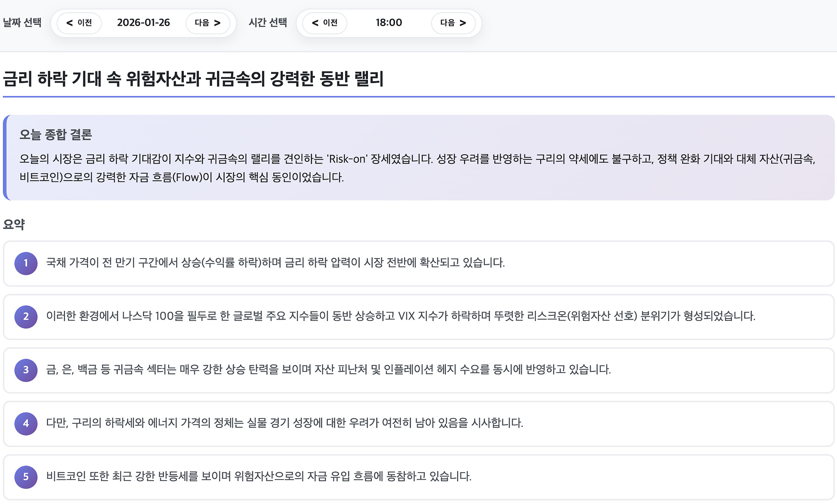Click the number 3 summary badge
837x504 pixels.
pyautogui.click(x=26, y=370)
